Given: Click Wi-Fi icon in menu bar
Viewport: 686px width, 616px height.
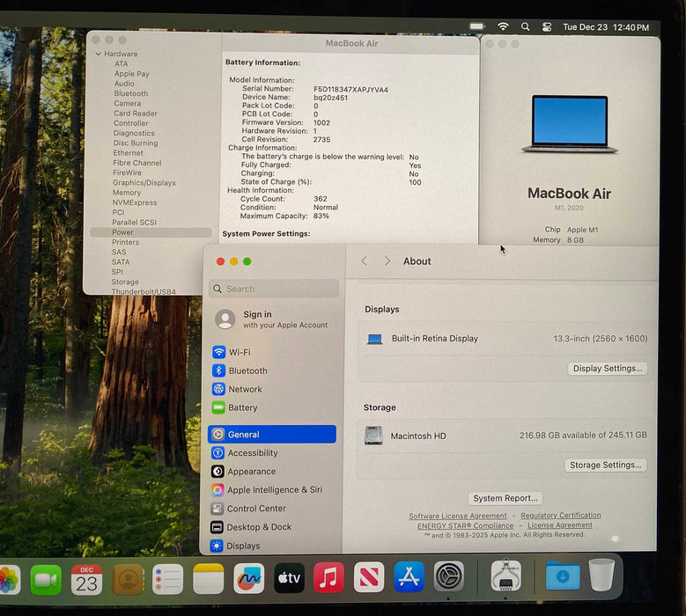Looking at the screenshot, I should click(x=503, y=26).
